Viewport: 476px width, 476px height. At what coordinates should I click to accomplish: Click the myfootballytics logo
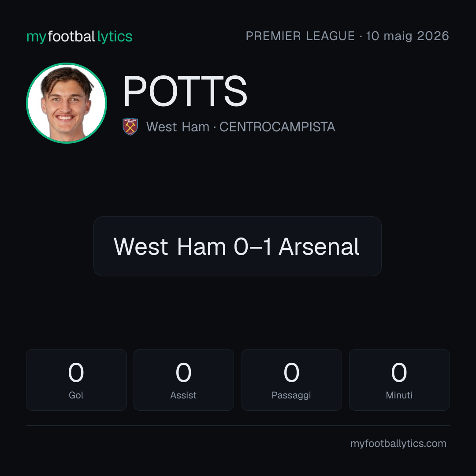coord(79,37)
